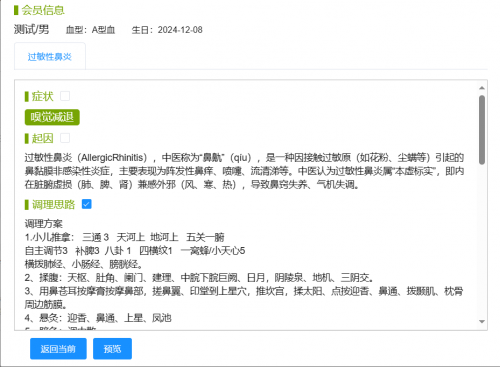Screen dimensions: 500x367
Task: Select the 嗅觉减退 symptom tag
Action: point(52,117)
